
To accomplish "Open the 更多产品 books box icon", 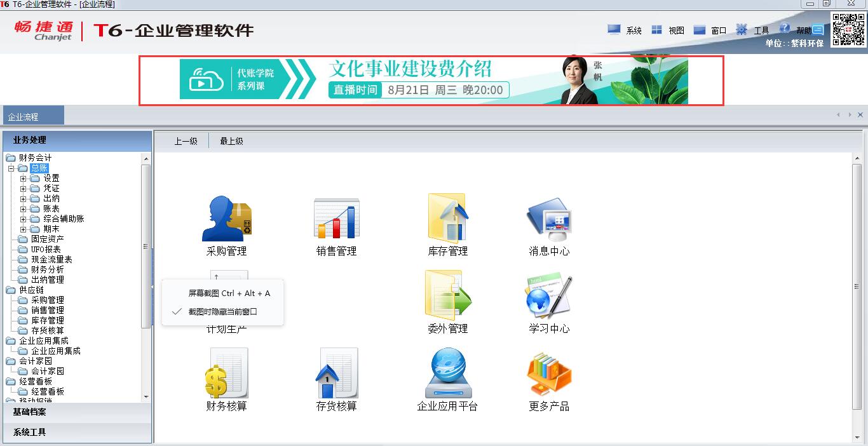I will point(550,373).
